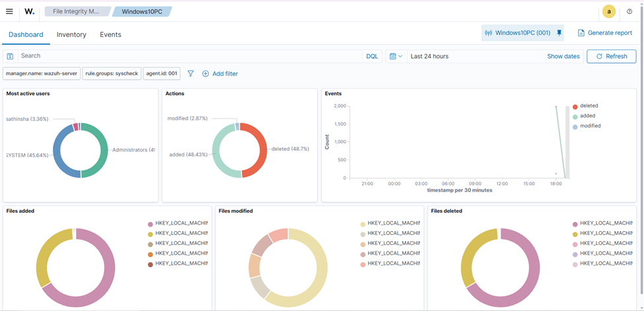Switch to the Inventory tab
The width and height of the screenshot is (644, 311).
pyautogui.click(x=71, y=34)
